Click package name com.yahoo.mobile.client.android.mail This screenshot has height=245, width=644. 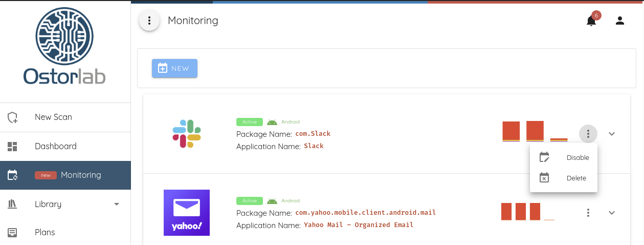point(366,212)
